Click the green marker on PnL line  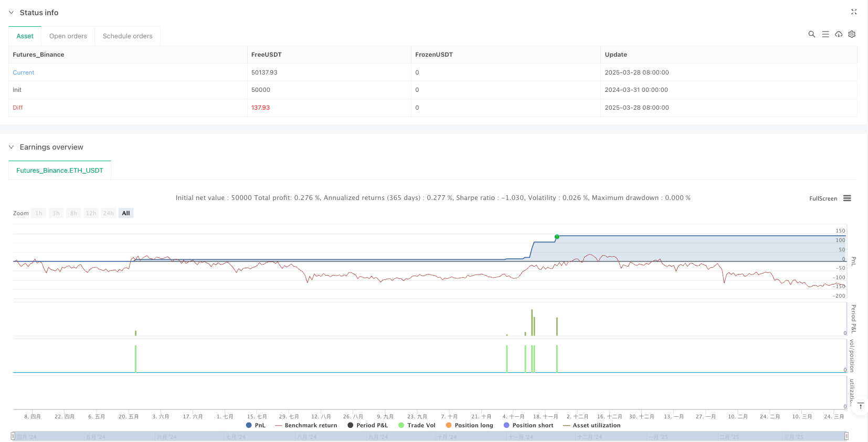click(557, 237)
